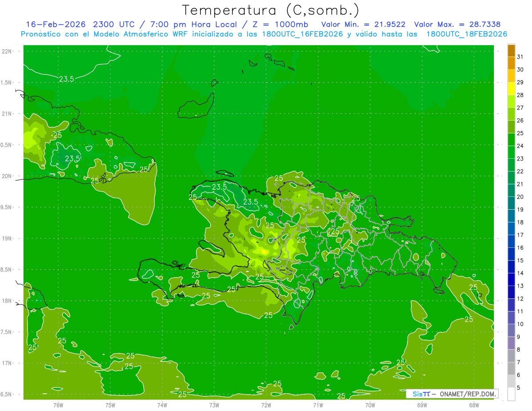
Task: Click the purple colorbar segment between 9 and 10
Action: 511,330
